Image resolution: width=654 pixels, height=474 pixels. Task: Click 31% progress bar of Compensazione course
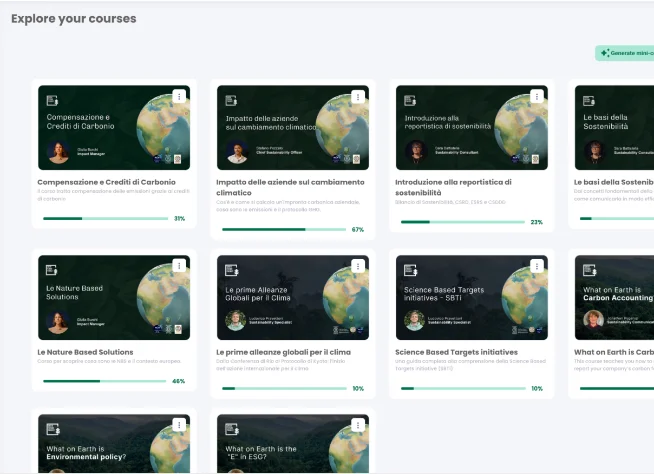tap(106, 218)
